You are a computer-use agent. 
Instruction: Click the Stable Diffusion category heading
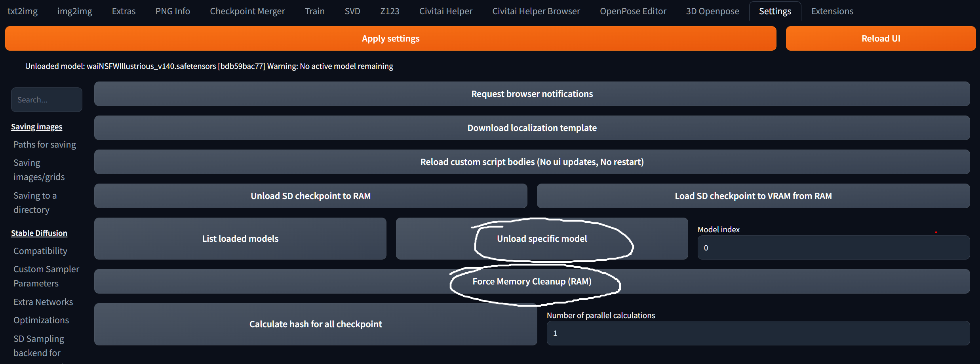click(x=39, y=233)
